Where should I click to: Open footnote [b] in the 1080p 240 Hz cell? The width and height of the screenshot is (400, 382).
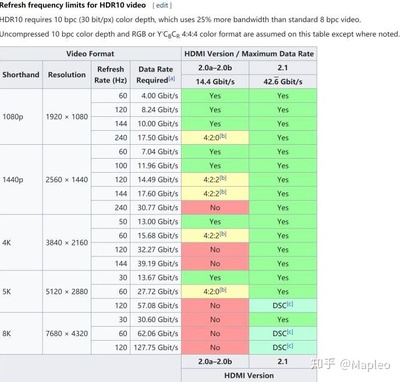tap(224, 136)
